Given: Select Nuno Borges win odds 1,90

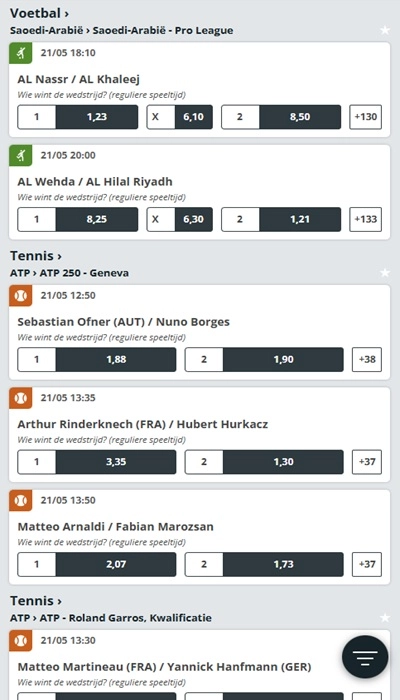Looking at the screenshot, I should pyautogui.click(x=264, y=359).
